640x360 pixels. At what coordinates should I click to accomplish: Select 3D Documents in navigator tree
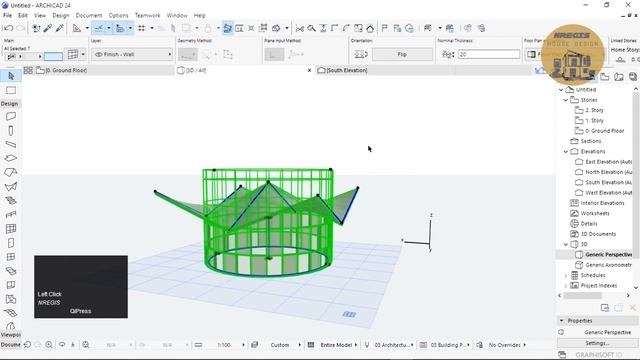coord(598,234)
